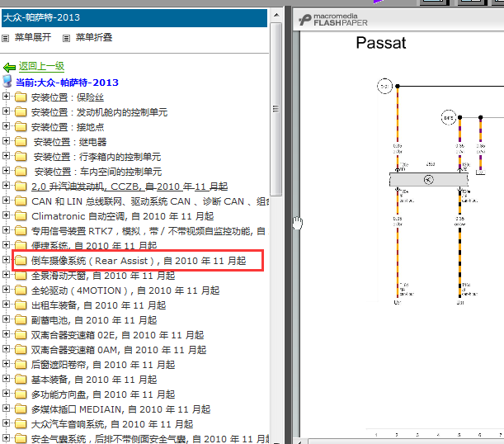
Task: Click the 大众-帕萨特-2013 title bar
Action: tap(134, 17)
